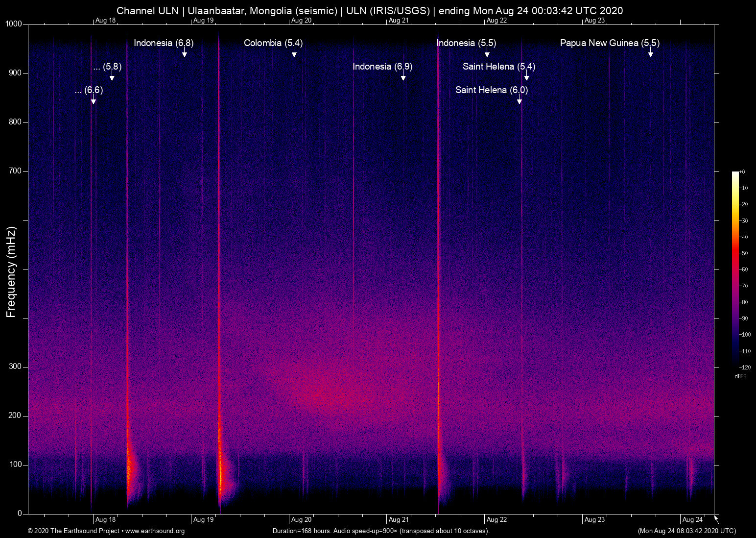The image size is (756, 538).
Task: Click the "Aug 18" label on the top axis
Action: [106, 21]
